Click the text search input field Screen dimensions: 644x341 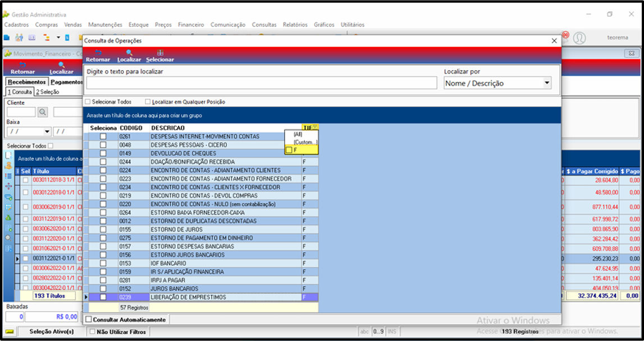click(262, 83)
